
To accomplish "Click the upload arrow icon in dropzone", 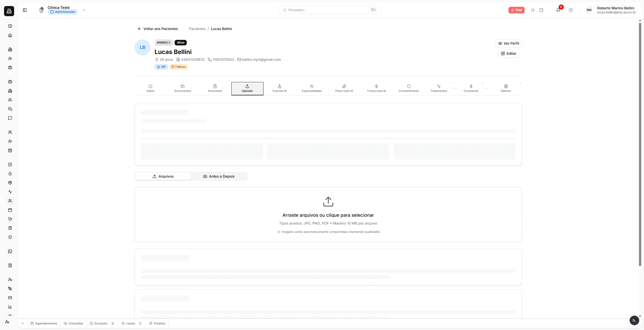I will 328,202.
